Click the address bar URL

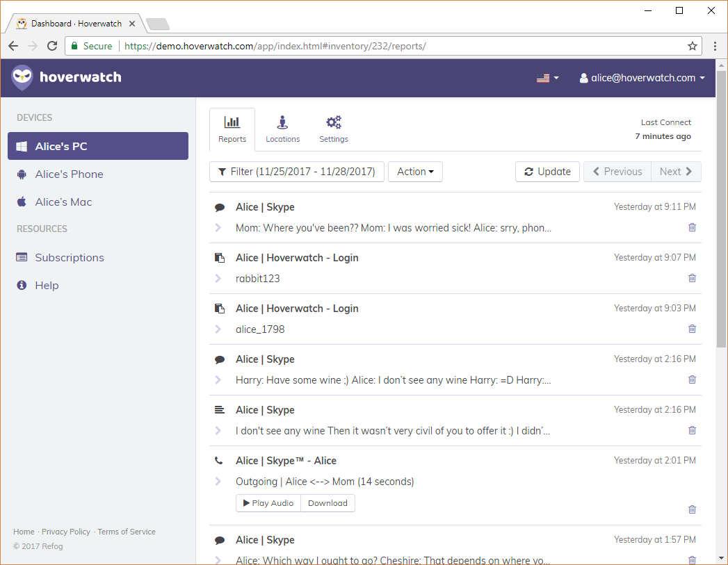click(275, 46)
